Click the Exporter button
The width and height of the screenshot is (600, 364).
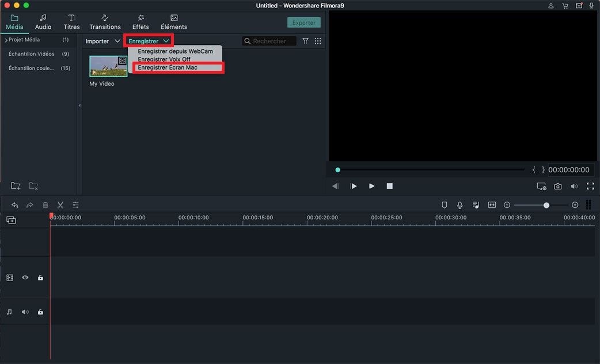pos(304,22)
